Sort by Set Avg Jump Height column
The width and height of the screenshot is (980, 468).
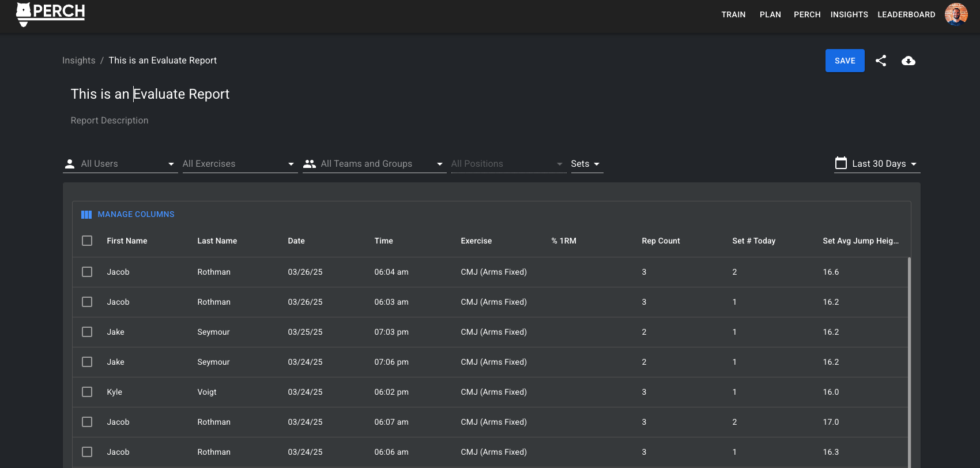[x=861, y=241]
